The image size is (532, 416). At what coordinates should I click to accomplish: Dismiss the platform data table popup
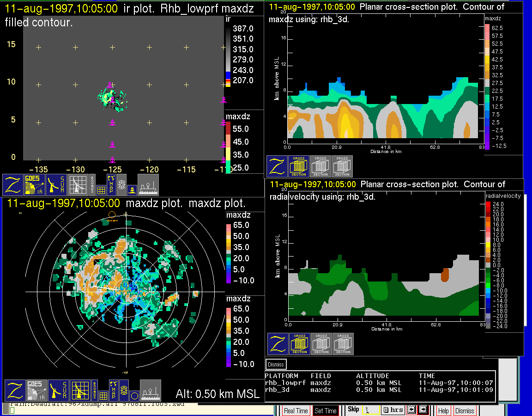point(276,364)
